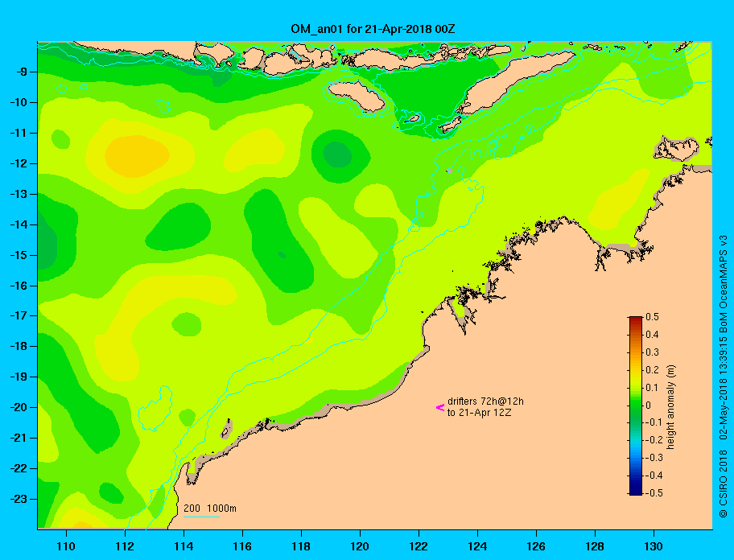Click the -11 latitude axis label

tap(18, 133)
